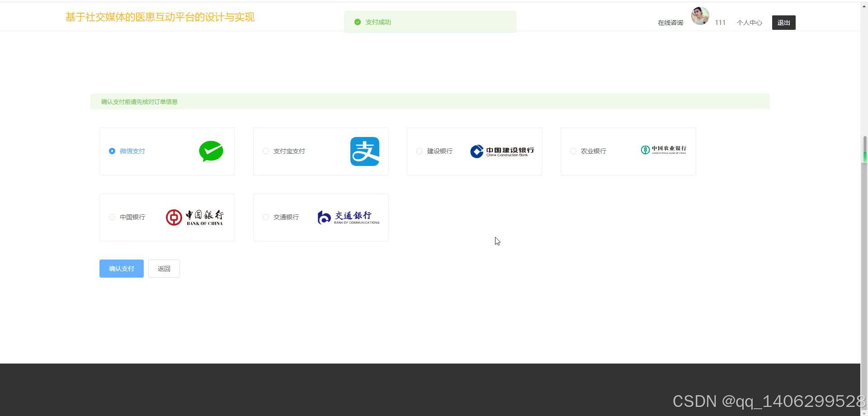Click the 确认支付 button
Screen dimensions: 868x416
tap(122, 269)
